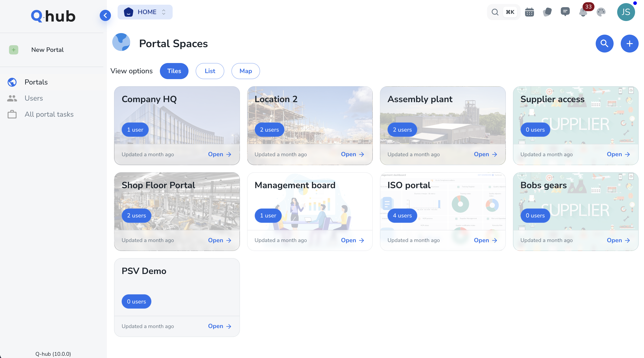Click the blue plus button to add a portal
Viewport: 644px width, 358px height.
click(x=629, y=43)
